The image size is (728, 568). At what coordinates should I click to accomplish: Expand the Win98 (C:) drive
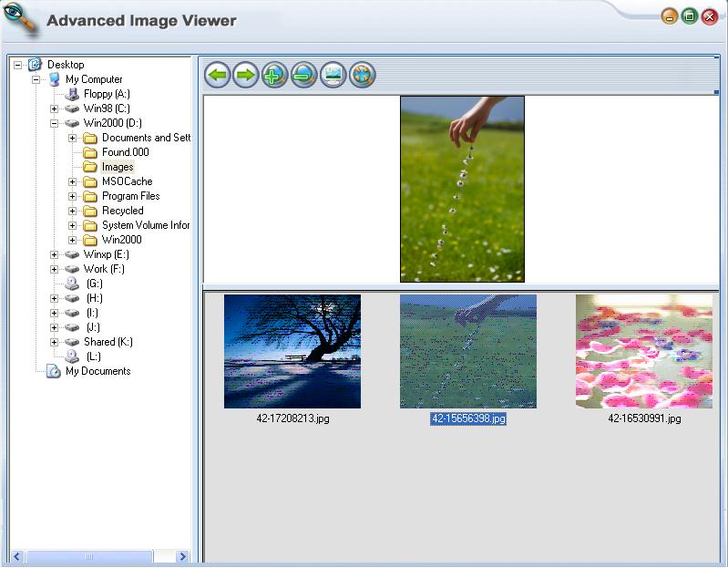click(55, 108)
